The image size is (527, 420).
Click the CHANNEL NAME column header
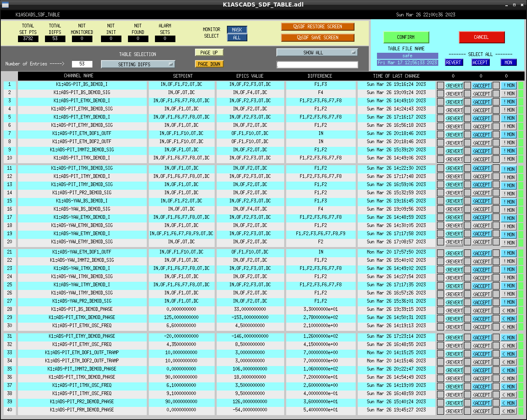click(x=78, y=76)
